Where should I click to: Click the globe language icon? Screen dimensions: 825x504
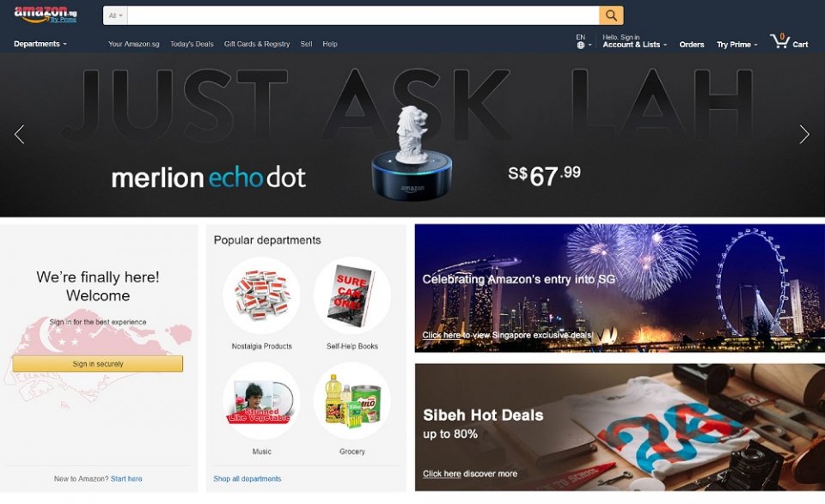coord(581,46)
